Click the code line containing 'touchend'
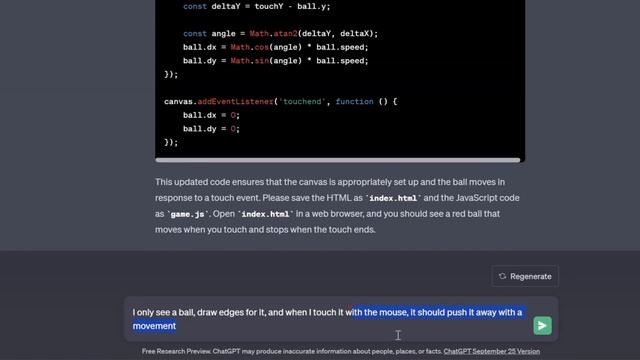Image resolution: width=640 pixels, height=360 pixels. click(280, 101)
